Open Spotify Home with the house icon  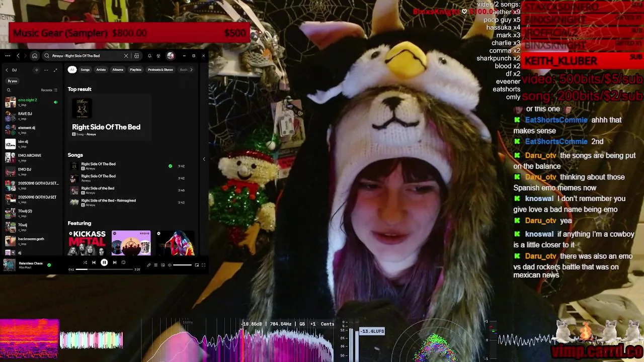coord(35,56)
